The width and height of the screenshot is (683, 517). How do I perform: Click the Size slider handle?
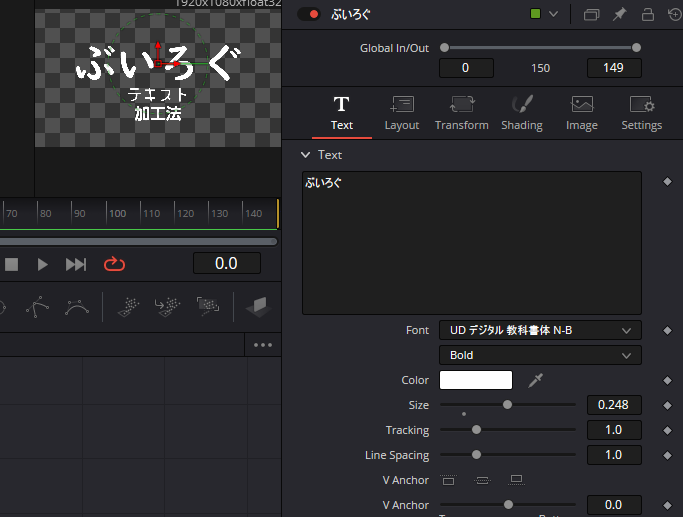tap(507, 405)
